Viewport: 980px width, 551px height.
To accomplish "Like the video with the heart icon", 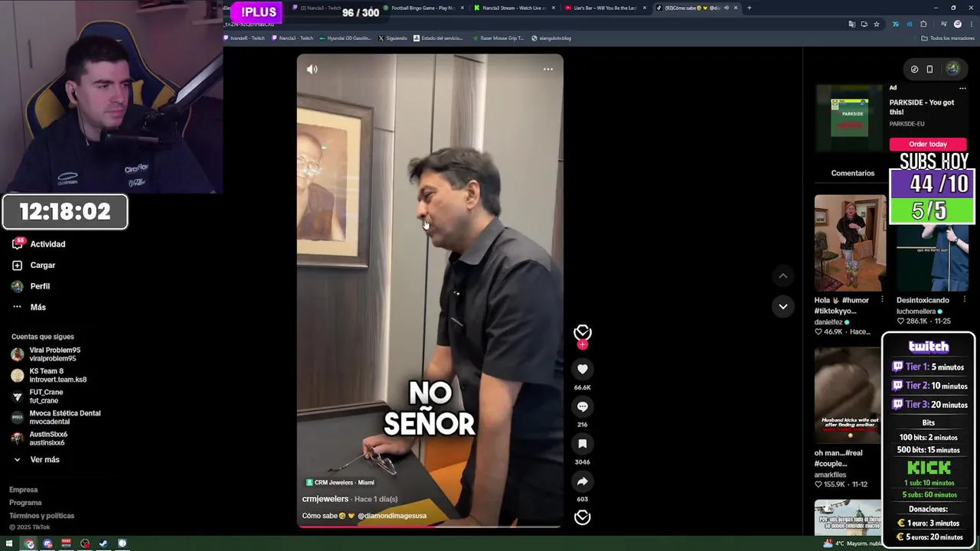I will coord(583,369).
